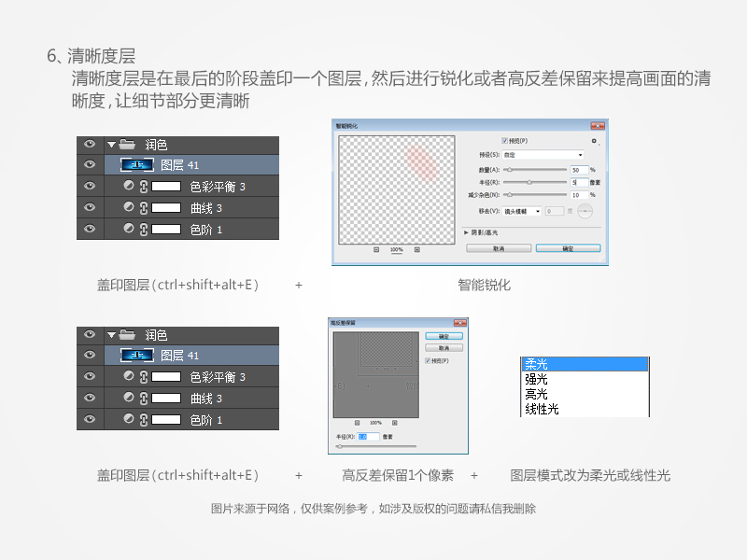Click the 半径 slider in 高反差保留
This screenshot has height=560, width=747.
tap(376, 446)
